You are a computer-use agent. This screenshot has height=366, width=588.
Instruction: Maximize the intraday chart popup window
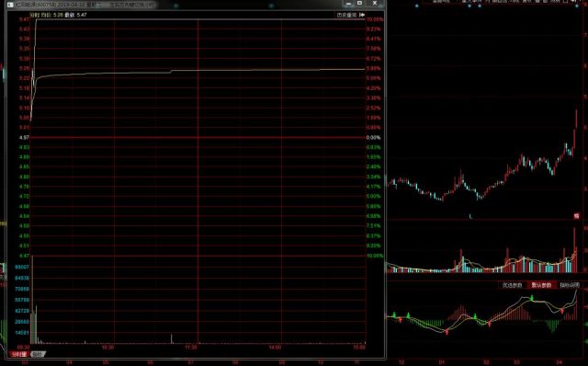[x=359, y=3]
